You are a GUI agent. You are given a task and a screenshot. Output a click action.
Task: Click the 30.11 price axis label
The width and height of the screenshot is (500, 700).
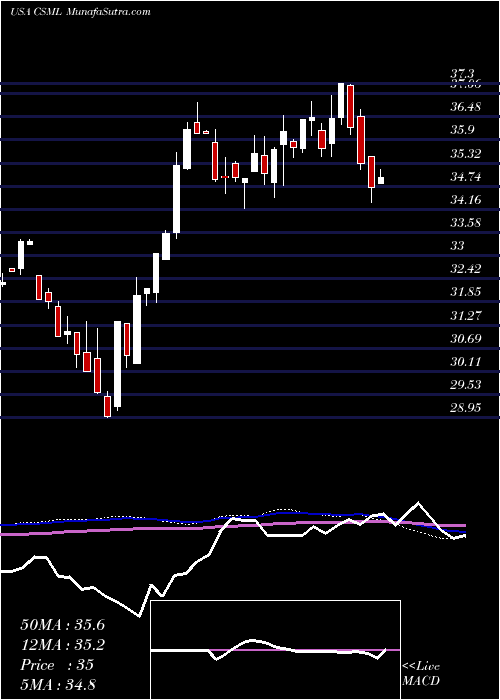coord(465,362)
